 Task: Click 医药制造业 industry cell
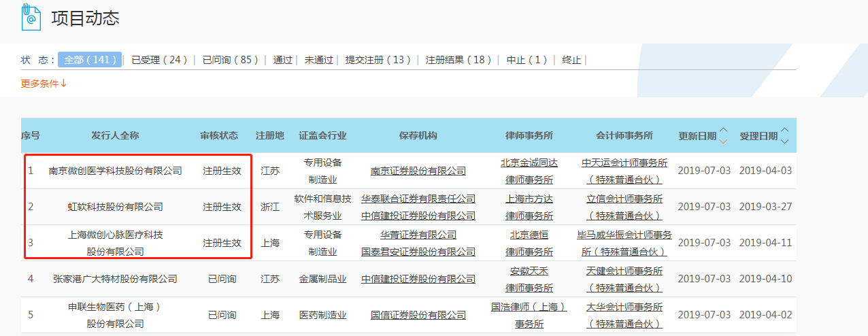pyautogui.click(x=323, y=315)
